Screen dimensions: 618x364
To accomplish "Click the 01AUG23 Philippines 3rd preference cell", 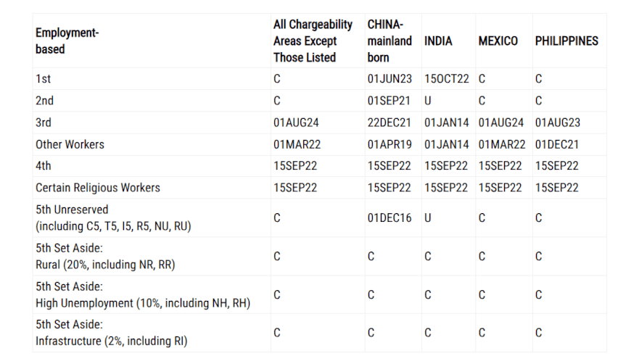I will pos(557,123).
